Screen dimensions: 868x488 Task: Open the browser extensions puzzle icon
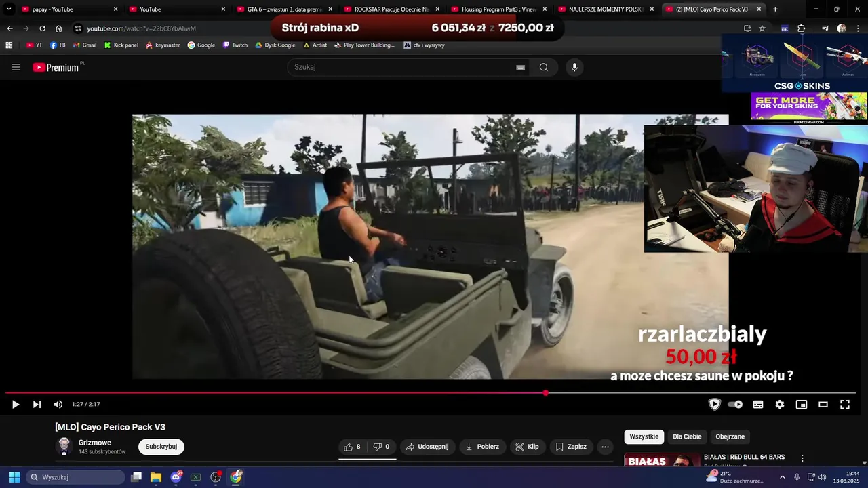tap(801, 28)
